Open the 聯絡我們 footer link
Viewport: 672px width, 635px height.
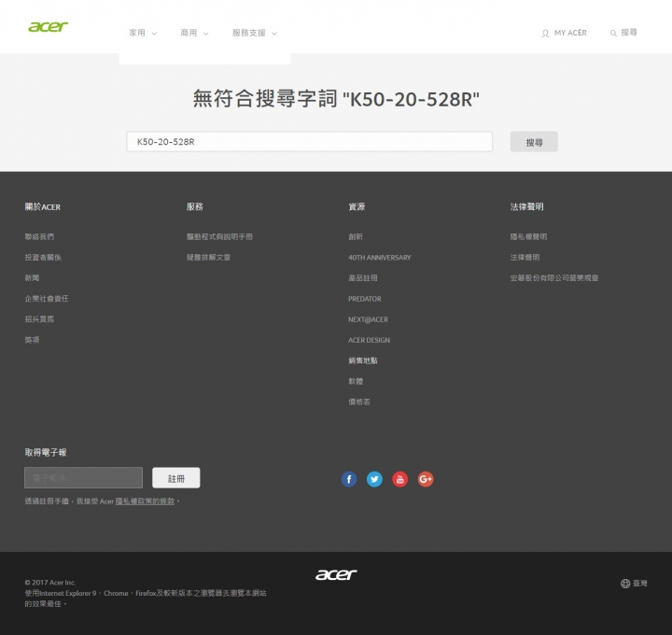tap(39, 236)
